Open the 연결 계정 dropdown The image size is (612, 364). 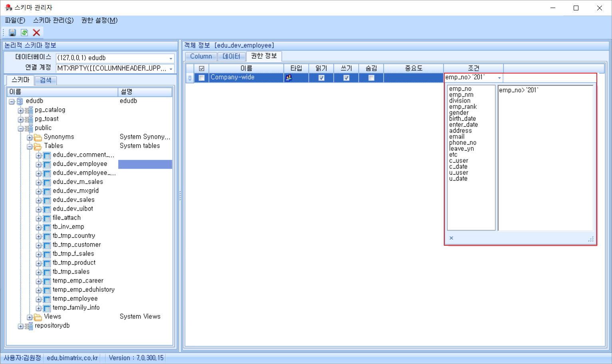pos(171,69)
